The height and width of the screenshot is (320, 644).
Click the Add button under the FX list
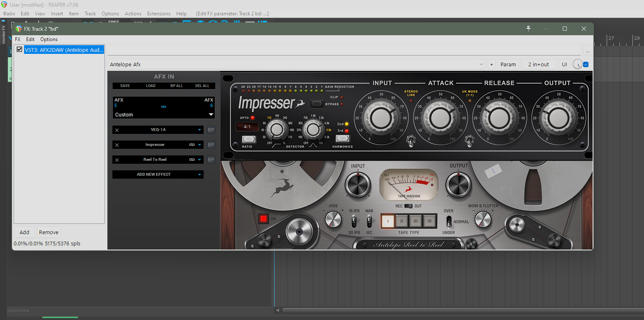[x=24, y=232]
